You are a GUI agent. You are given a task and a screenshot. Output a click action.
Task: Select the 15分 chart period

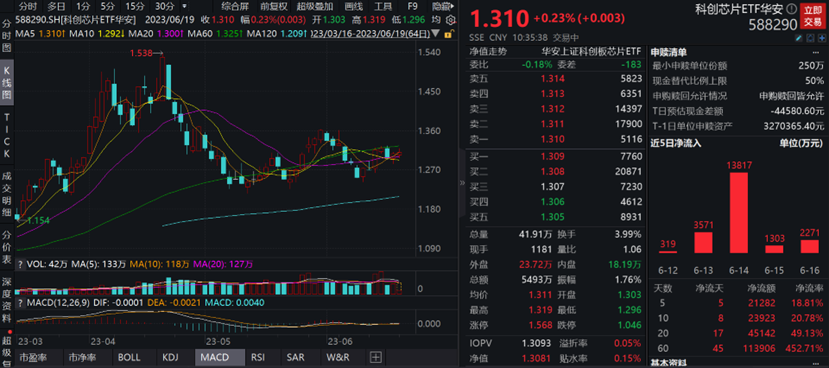coord(135,6)
